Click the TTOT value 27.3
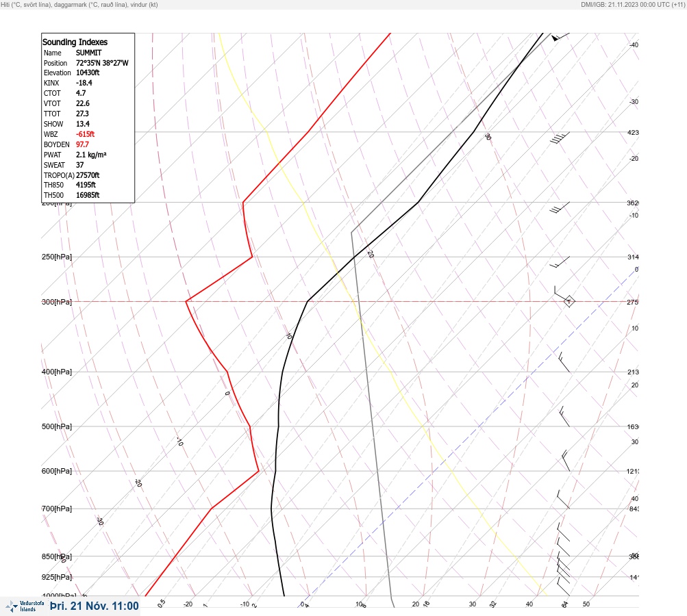Image resolution: width=687 pixels, height=616 pixels. [82, 114]
